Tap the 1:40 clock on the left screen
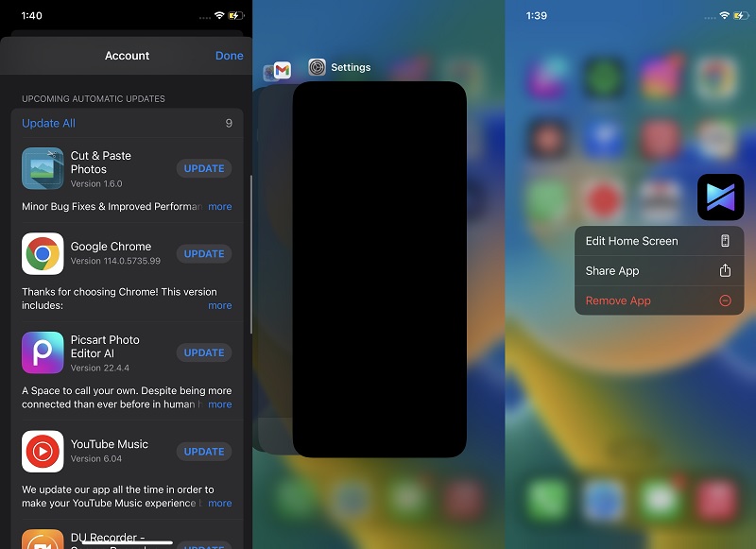The width and height of the screenshot is (756, 549). click(x=32, y=15)
